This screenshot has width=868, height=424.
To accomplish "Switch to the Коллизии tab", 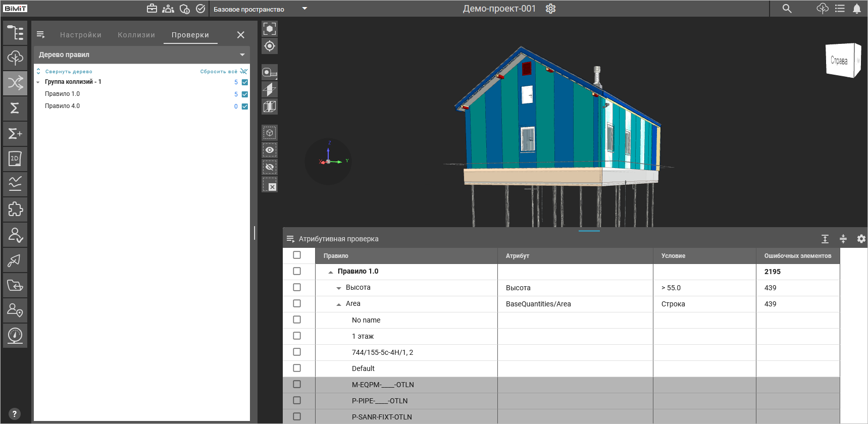I will 136,35.
